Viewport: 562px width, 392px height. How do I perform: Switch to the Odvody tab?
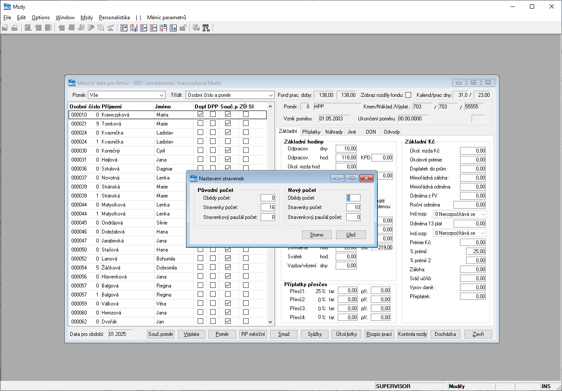(x=392, y=132)
